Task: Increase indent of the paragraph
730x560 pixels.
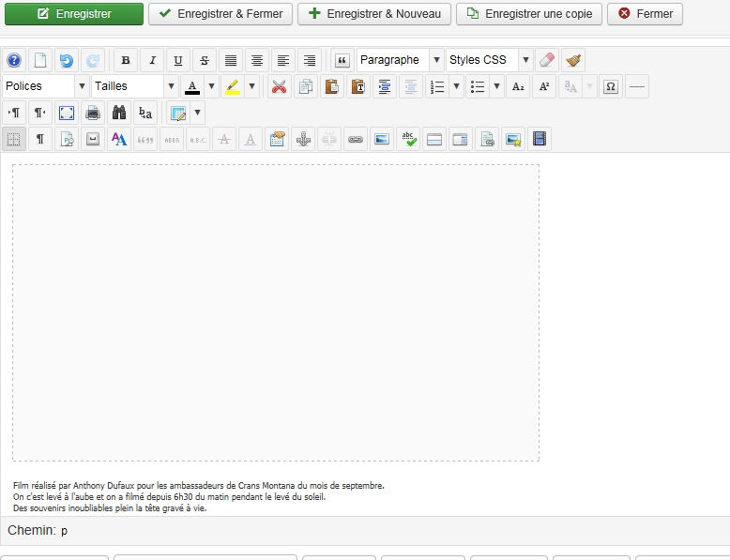Action: (385, 86)
